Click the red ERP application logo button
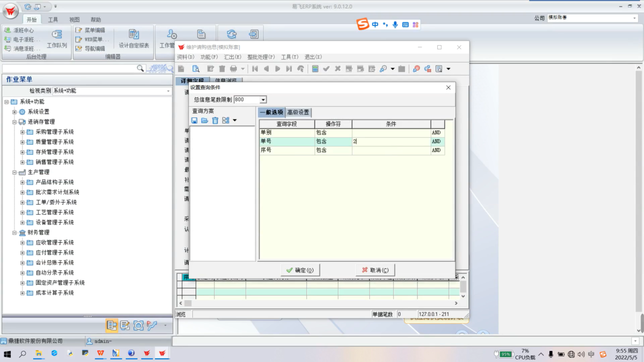This screenshot has width=644, height=362. [x=10, y=11]
